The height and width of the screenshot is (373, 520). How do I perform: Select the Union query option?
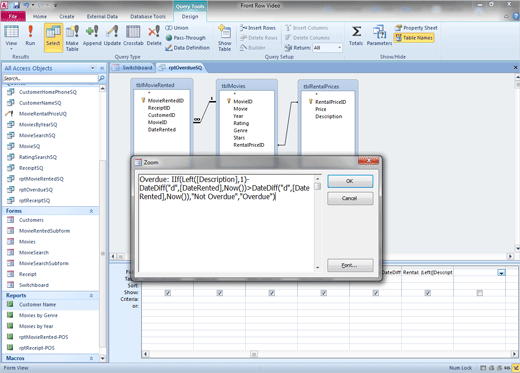[177, 28]
